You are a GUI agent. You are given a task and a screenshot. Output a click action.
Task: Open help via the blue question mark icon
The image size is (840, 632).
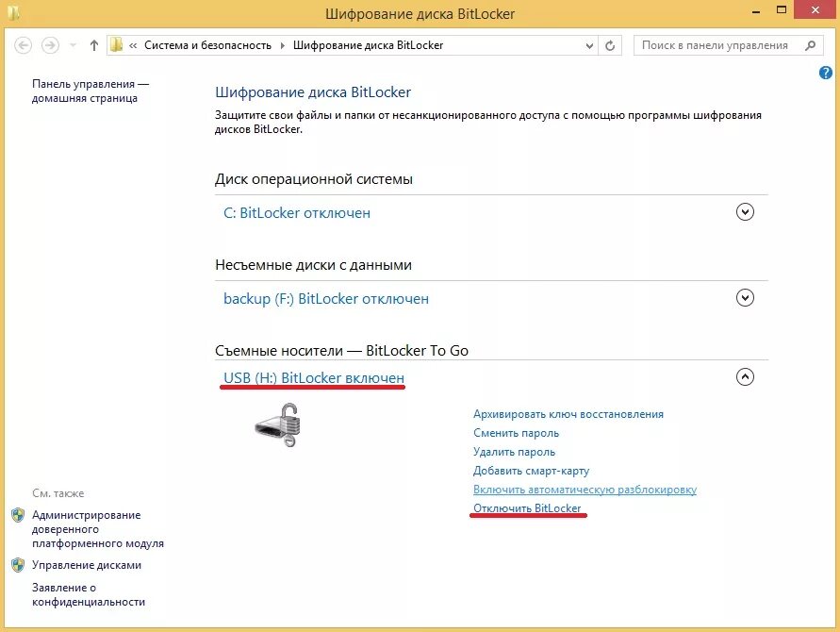pyautogui.click(x=826, y=73)
